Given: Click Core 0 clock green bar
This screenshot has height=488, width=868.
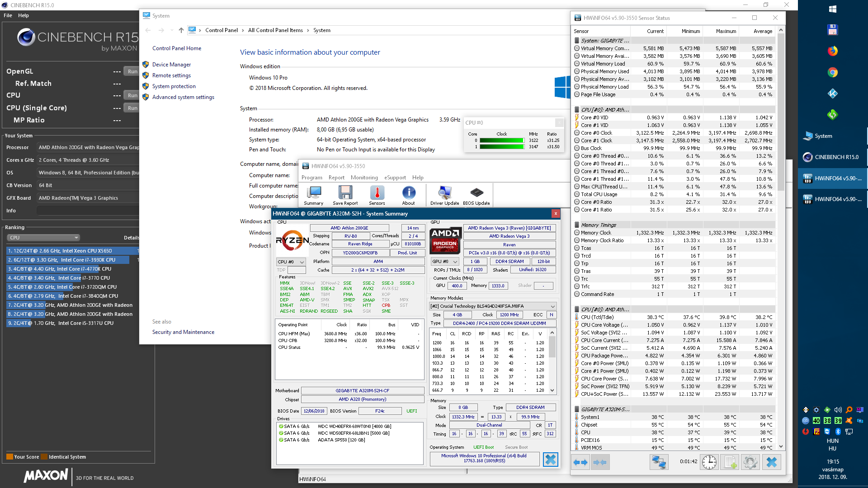Looking at the screenshot, I should pos(502,141).
